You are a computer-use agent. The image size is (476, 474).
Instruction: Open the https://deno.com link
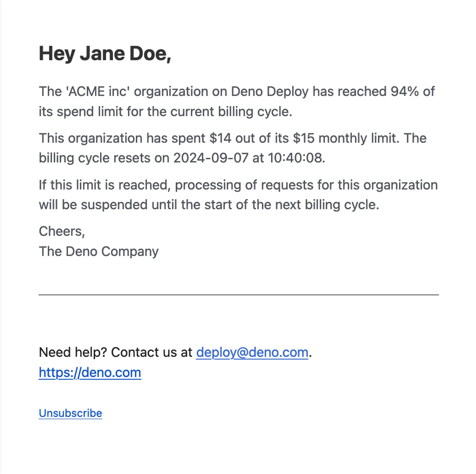click(90, 372)
